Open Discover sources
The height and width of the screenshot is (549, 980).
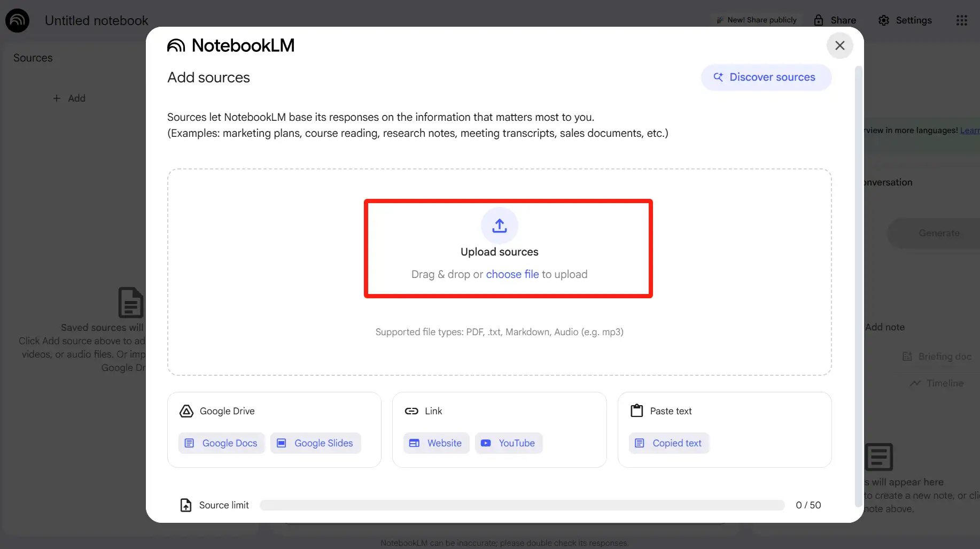pos(766,78)
